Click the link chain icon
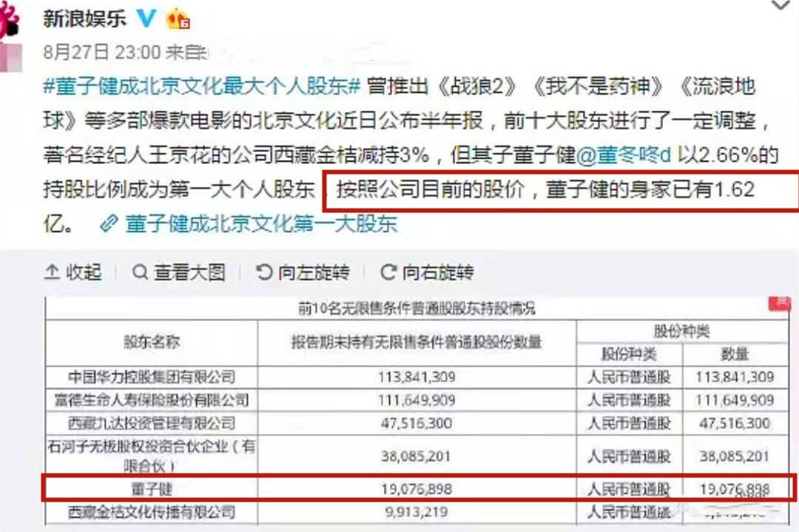The image size is (799, 532). coord(109,223)
